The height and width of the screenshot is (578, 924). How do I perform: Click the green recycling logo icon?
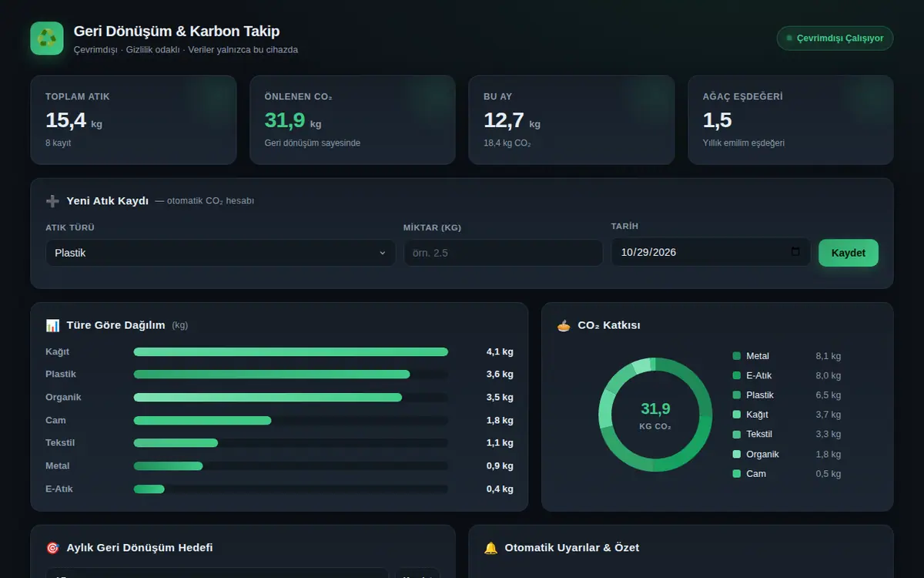[47, 39]
